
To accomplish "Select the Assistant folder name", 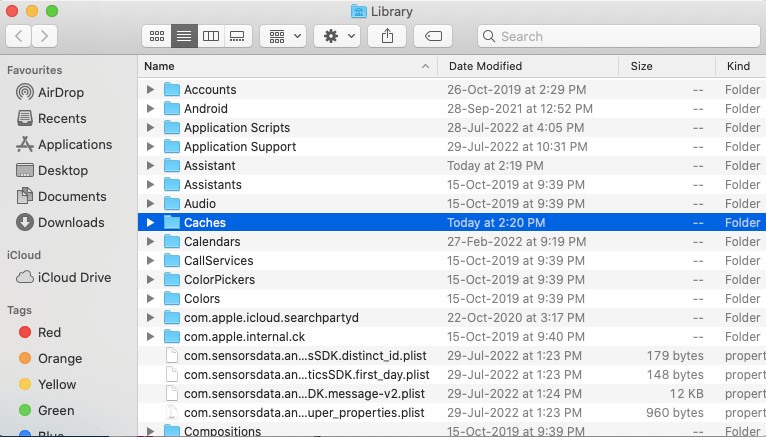I will (x=210, y=166).
